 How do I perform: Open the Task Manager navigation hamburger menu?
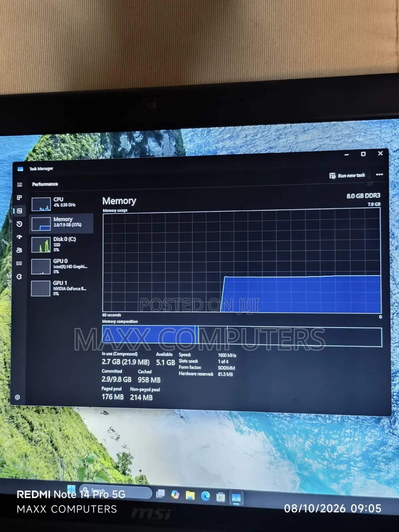pos(20,185)
